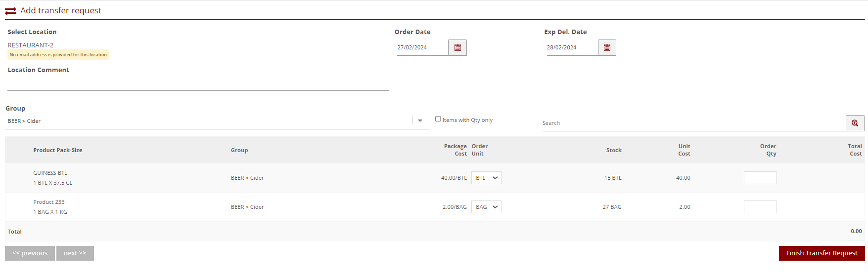Expand the Group dropdown BEER > Cider

[420, 121]
